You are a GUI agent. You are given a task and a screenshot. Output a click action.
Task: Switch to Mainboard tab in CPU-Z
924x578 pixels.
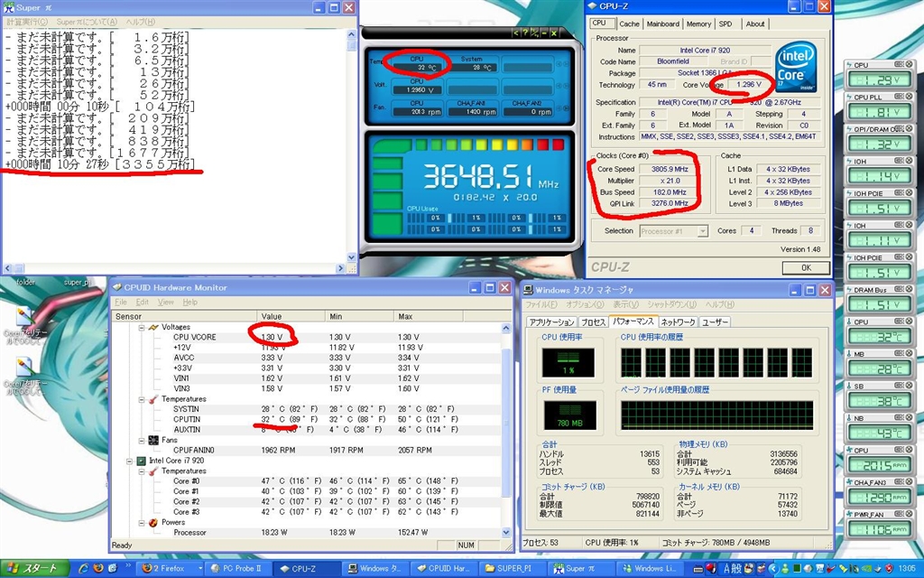663,24
